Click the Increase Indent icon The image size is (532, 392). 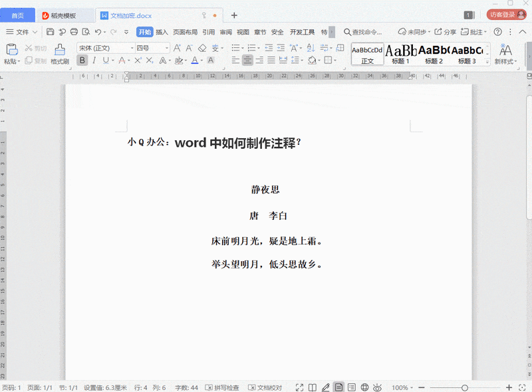[x=281, y=48]
